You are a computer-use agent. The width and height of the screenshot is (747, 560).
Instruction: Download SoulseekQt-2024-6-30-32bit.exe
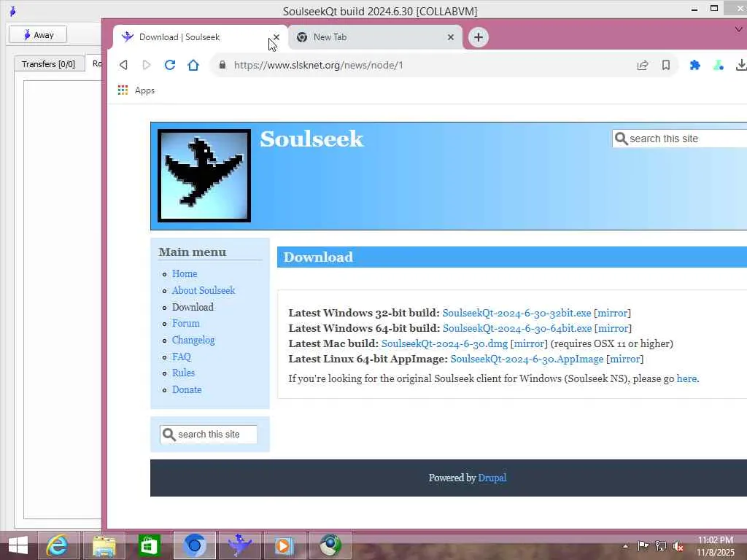pyautogui.click(x=517, y=313)
